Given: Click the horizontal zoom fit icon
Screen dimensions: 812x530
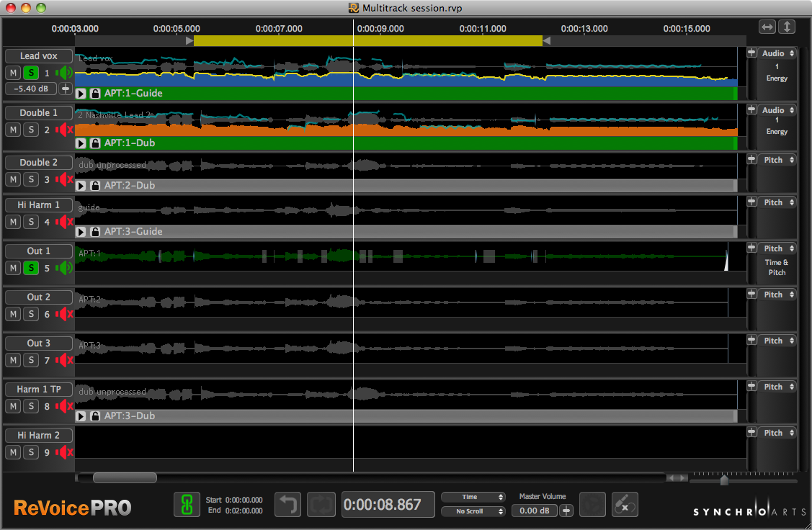Looking at the screenshot, I should click(x=767, y=27).
